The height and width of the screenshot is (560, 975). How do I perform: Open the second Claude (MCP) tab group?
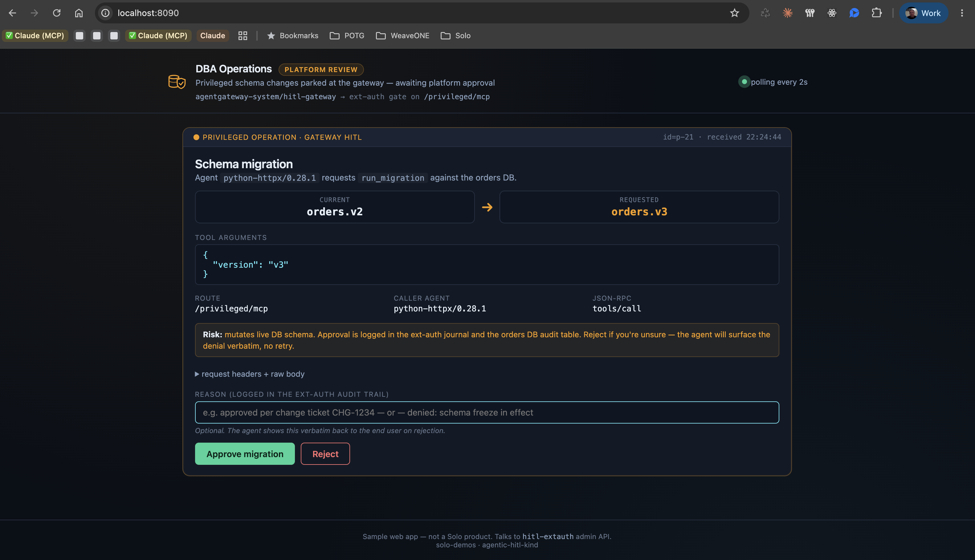(158, 35)
